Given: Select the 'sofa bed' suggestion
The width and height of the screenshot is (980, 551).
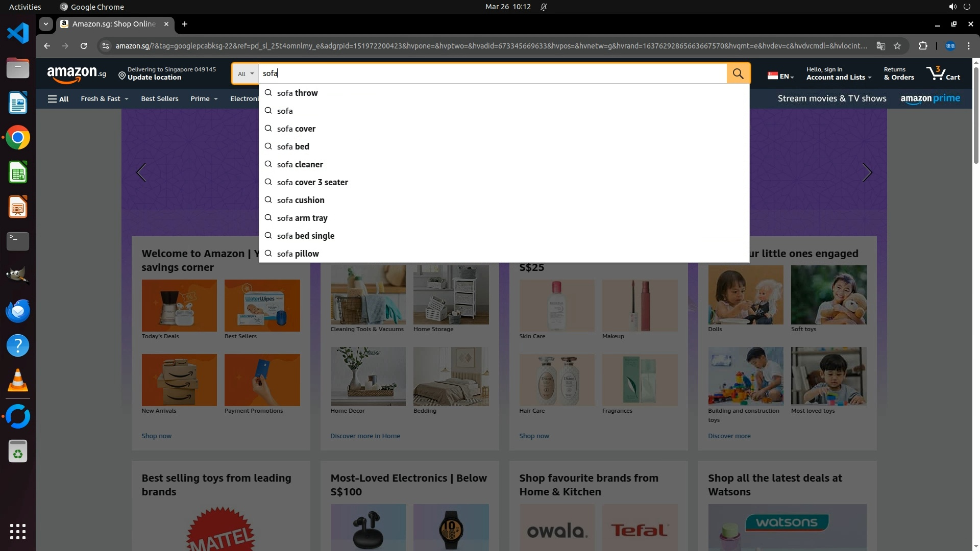Looking at the screenshot, I should 293,147.
